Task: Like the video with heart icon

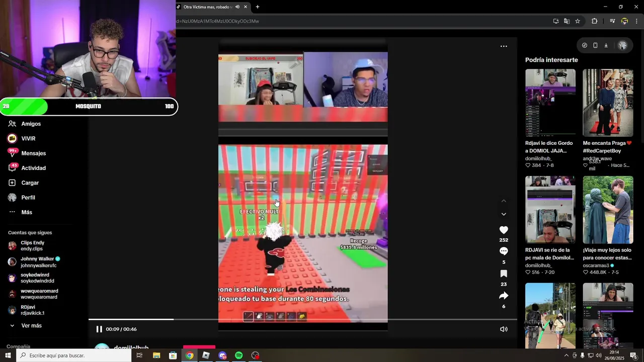Action: pos(504,230)
